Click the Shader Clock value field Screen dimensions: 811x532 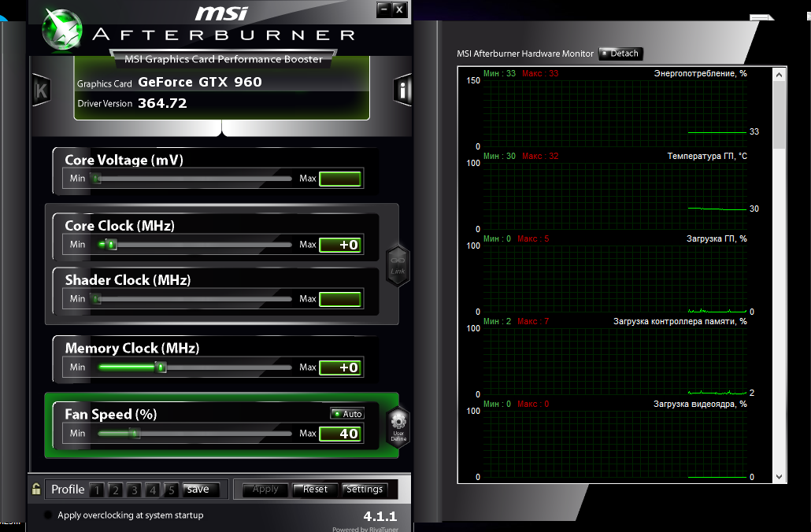(340, 299)
